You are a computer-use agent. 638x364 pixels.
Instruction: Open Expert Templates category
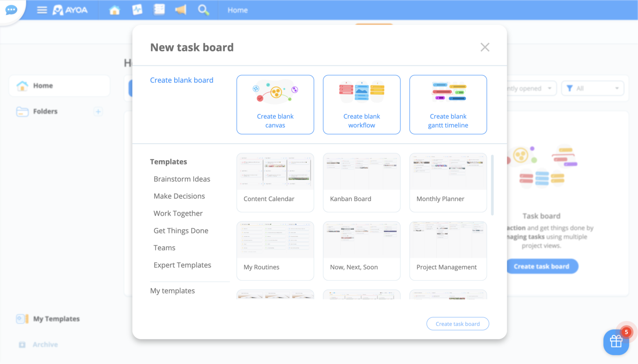pyautogui.click(x=182, y=265)
